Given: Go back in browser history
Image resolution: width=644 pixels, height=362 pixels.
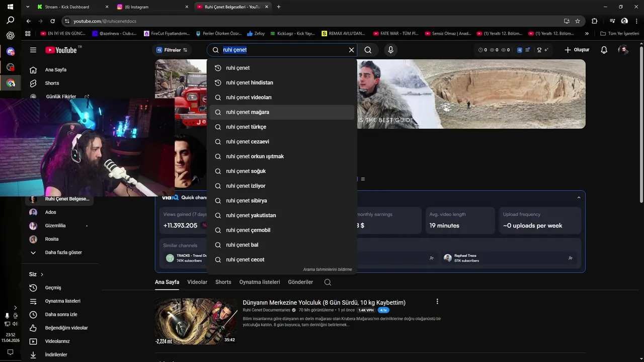Looking at the screenshot, I should 29,21.
